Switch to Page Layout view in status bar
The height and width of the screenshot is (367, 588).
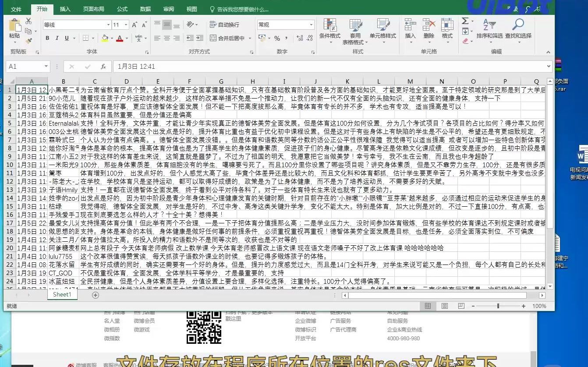(444, 306)
